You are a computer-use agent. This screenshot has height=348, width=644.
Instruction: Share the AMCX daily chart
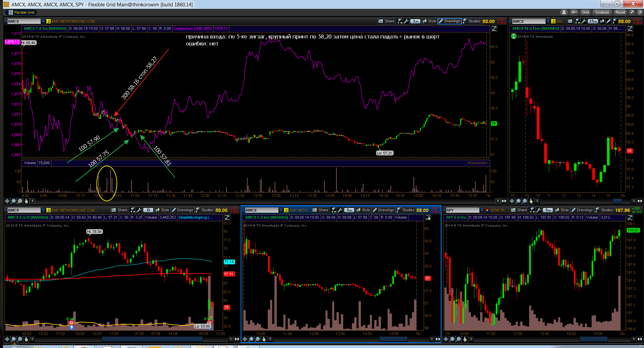tap(120, 210)
